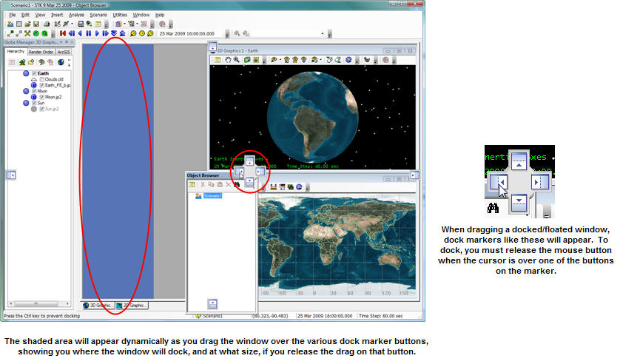Toggle the Moon checkbox
Screen dimensions: 620x364
pyautogui.click(x=35, y=92)
